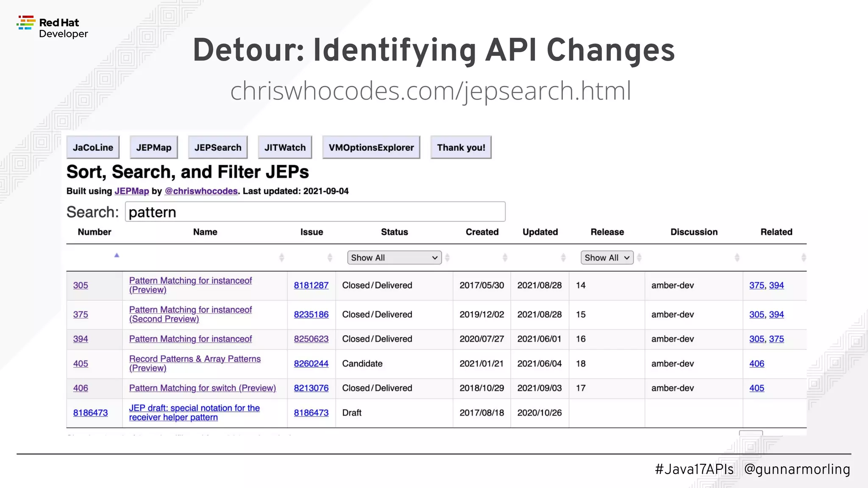Click the chriswhocodes.com/jepsearch.html URL text
868x488 pixels.
tap(431, 91)
